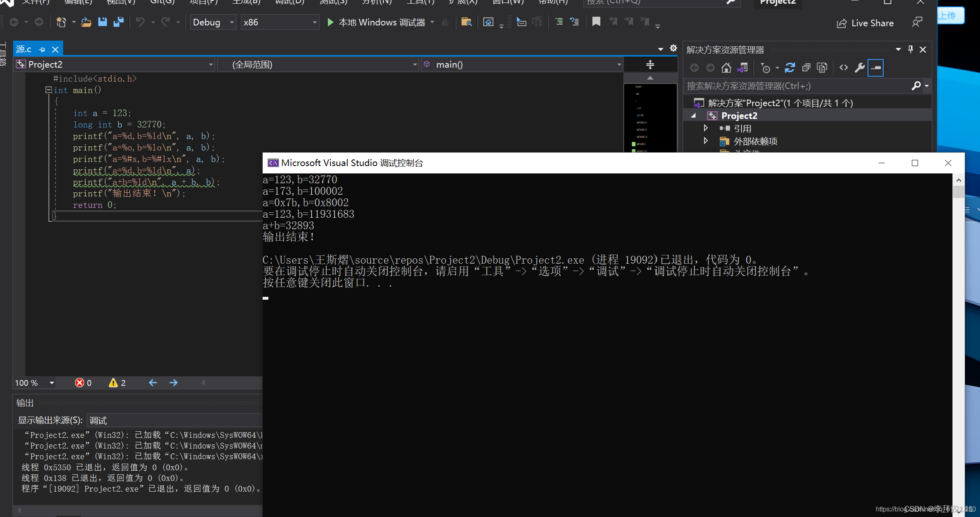Refresh Solution Explorer with the sync icon
This screenshot has width=980, height=517.
pyautogui.click(x=790, y=68)
